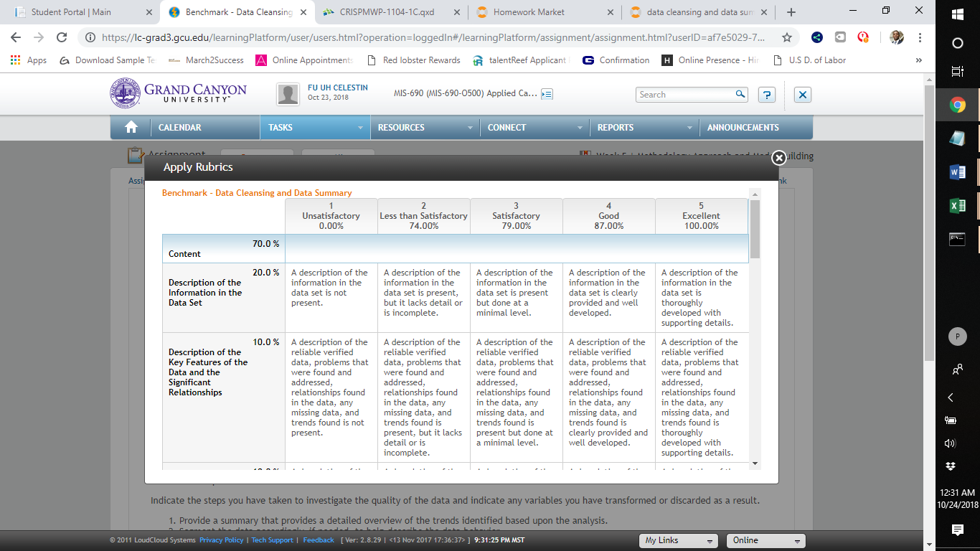
Task: Click the Chrome taskbar icon
Action: coord(958,105)
